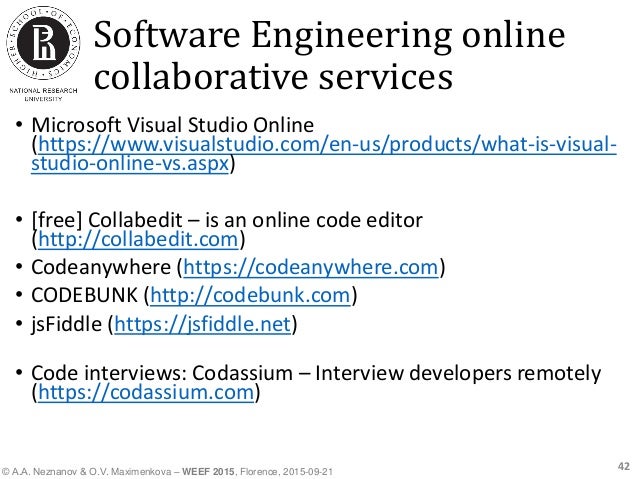Select the 'A.A. Neznanov & O.V. Maximenkova' footer credit
Screen dimensions: 638x479
tap(92, 472)
